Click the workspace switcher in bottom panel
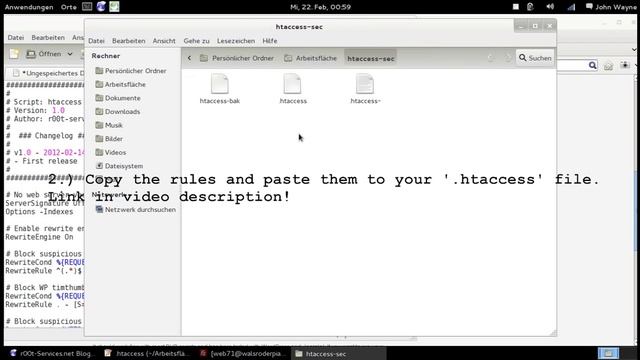Image resolution: width=640 pixels, height=360 pixels. 608,353
